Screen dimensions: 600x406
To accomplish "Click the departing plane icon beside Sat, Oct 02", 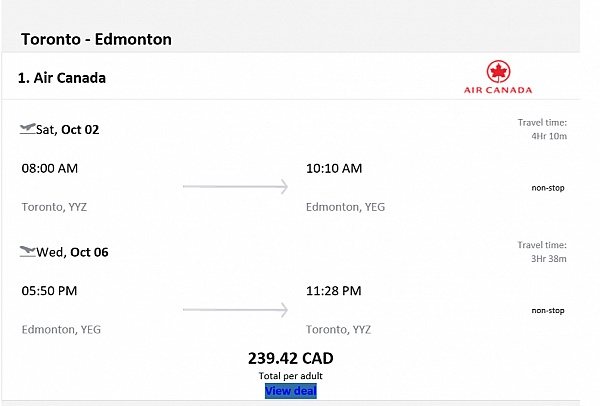I will (x=27, y=128).
